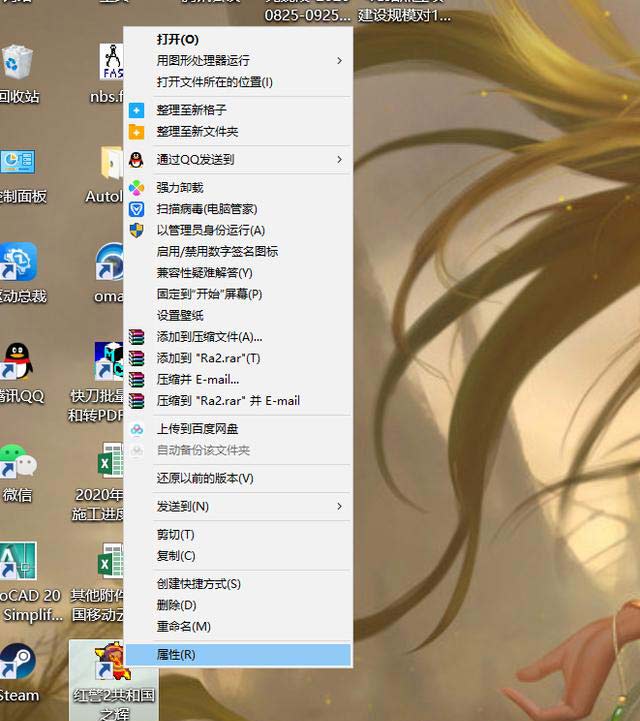Click the WinRAR icon beside 压缩并 E-mail
The height and width of the screenshot is (721, 640).
[136, 379]
